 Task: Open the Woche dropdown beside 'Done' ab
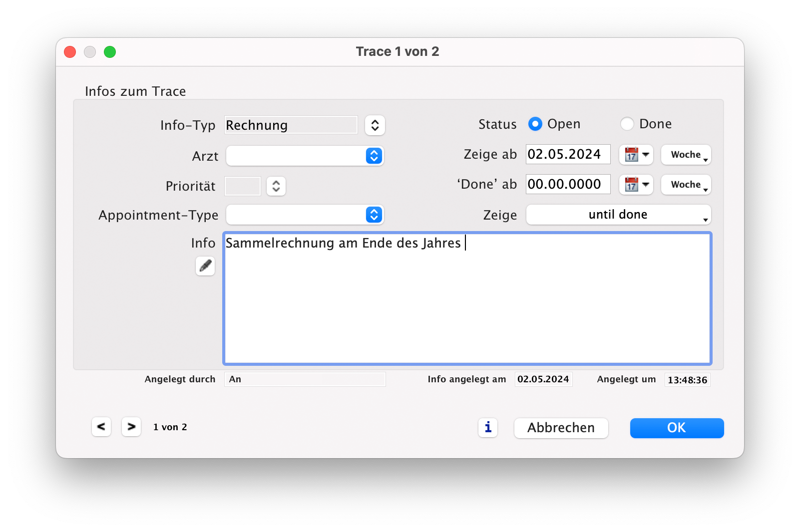click(x=686, y=185)
